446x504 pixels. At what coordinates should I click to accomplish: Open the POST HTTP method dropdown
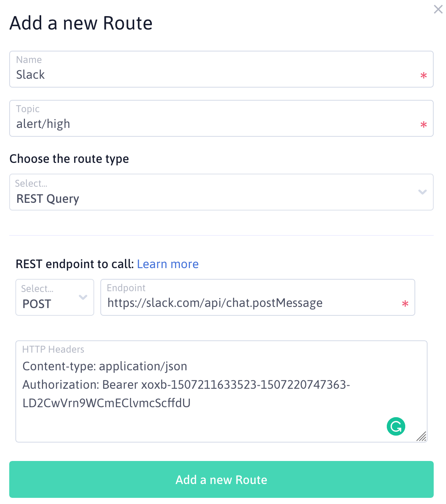tap(55, 298)
